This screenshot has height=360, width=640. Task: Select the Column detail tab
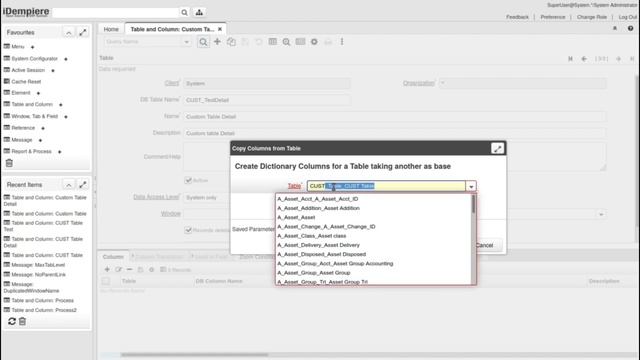[x=113, y=257]
